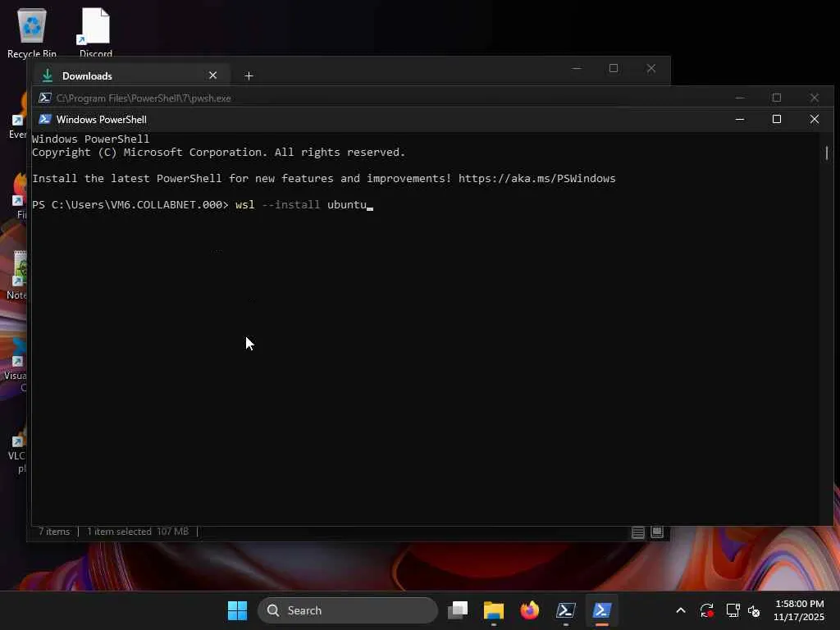Minimize the File Explorer Downloads window
This screenshot has height=630, width=840.
[577, 69]
